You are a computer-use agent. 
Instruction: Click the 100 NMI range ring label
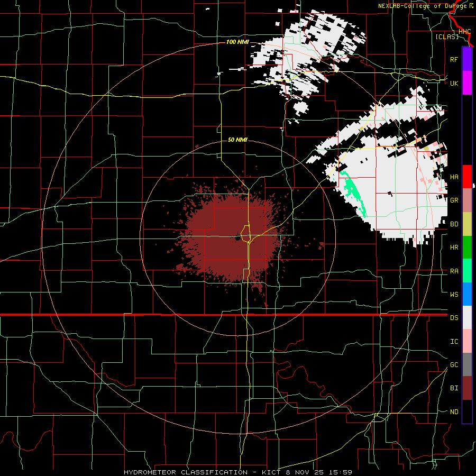tap(237, 42)
